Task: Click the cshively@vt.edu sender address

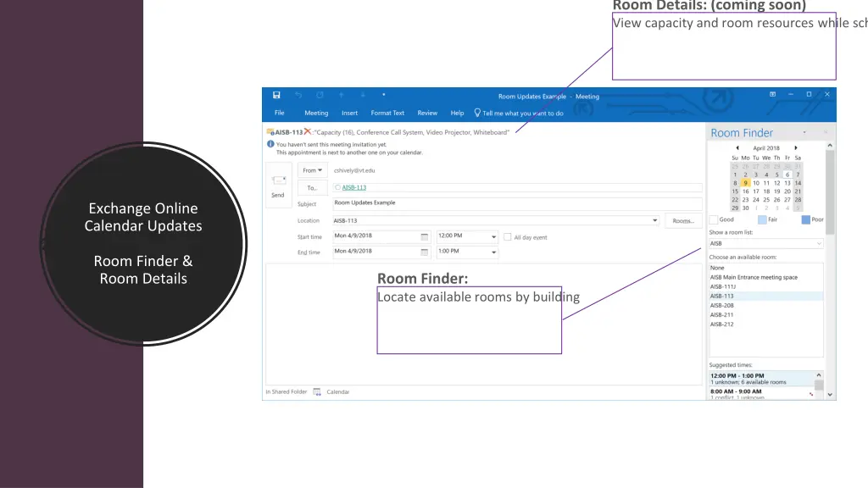Action: [354, 170]
